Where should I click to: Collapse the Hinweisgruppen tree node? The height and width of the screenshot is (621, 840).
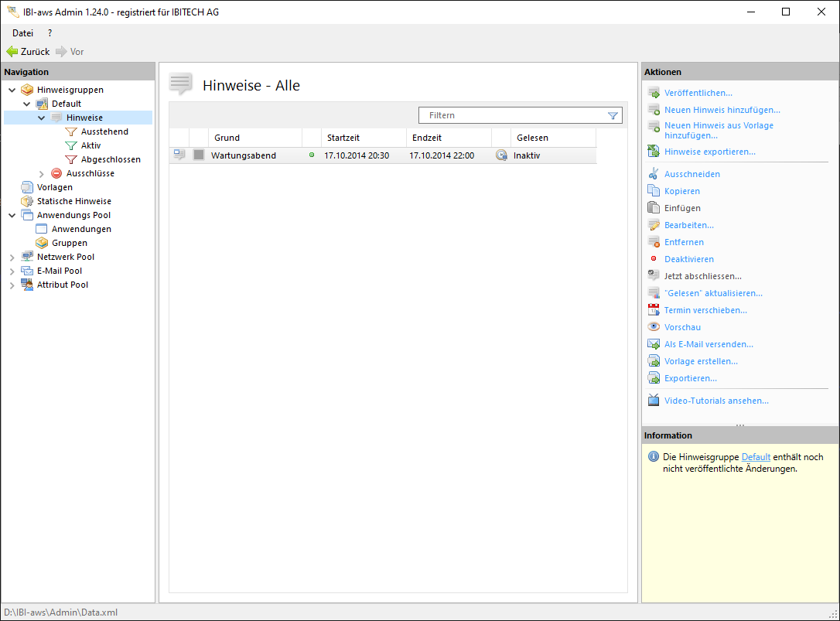tap(12, 90)
